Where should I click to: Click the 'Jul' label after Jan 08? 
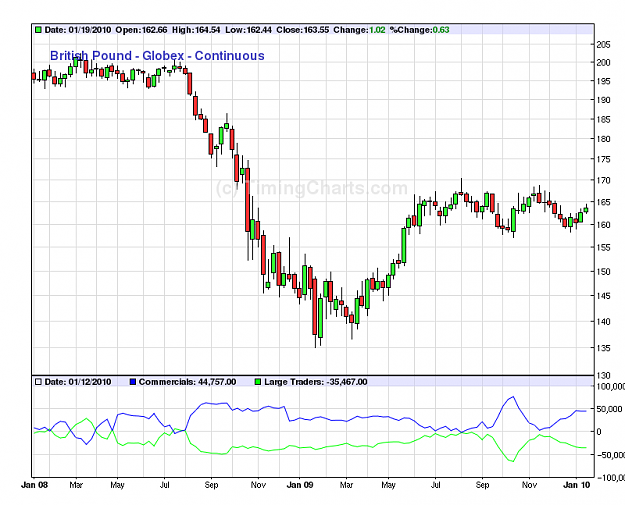pyautogui.click(x=164, y=485)
